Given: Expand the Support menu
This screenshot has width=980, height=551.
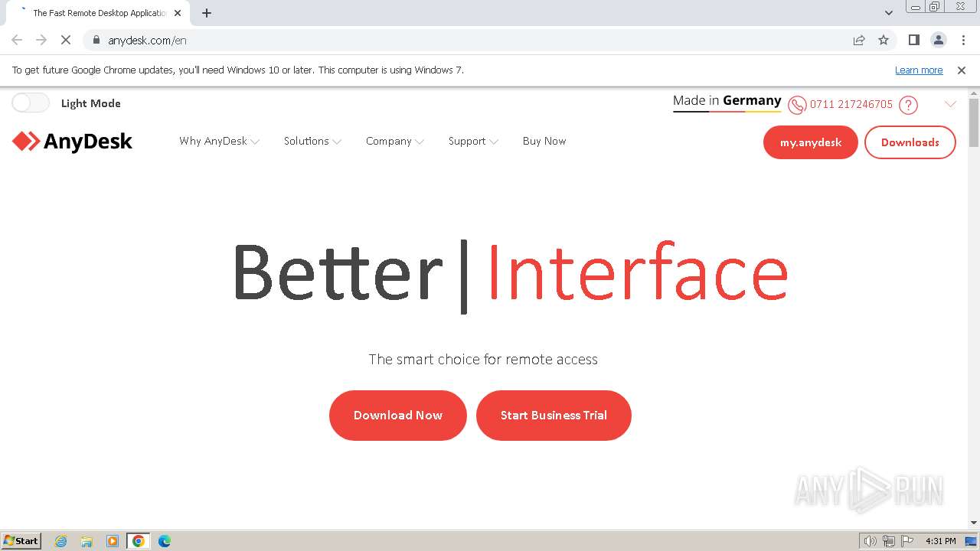Looking at the screenshot, I should point(473,142).
